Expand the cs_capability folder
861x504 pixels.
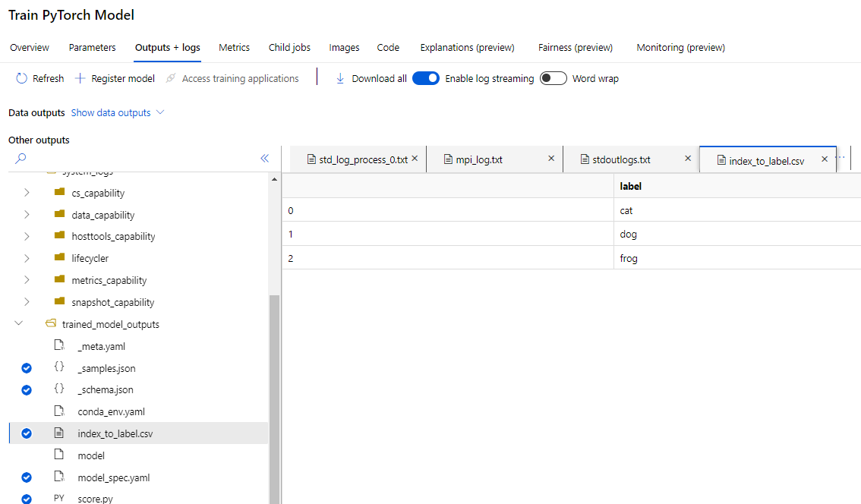26,192
